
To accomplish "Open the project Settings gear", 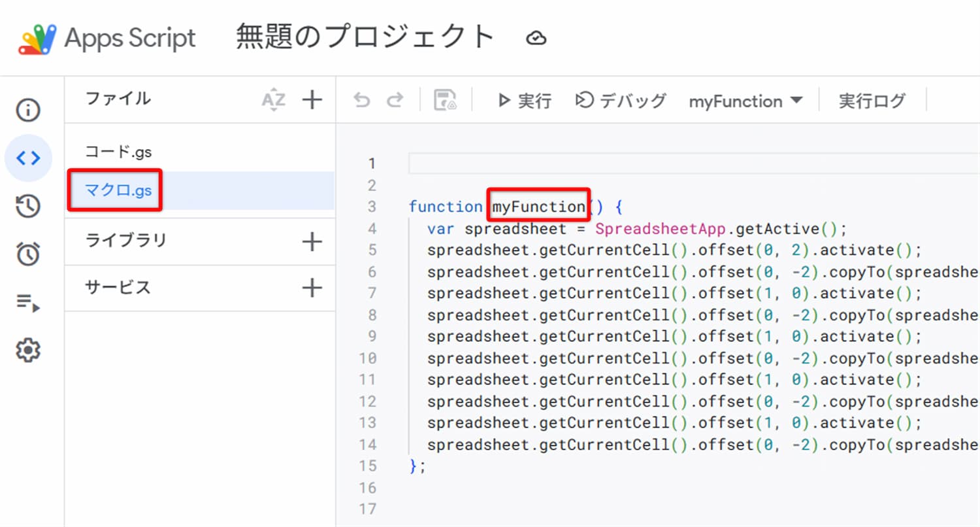I will [x=27, y=350].
